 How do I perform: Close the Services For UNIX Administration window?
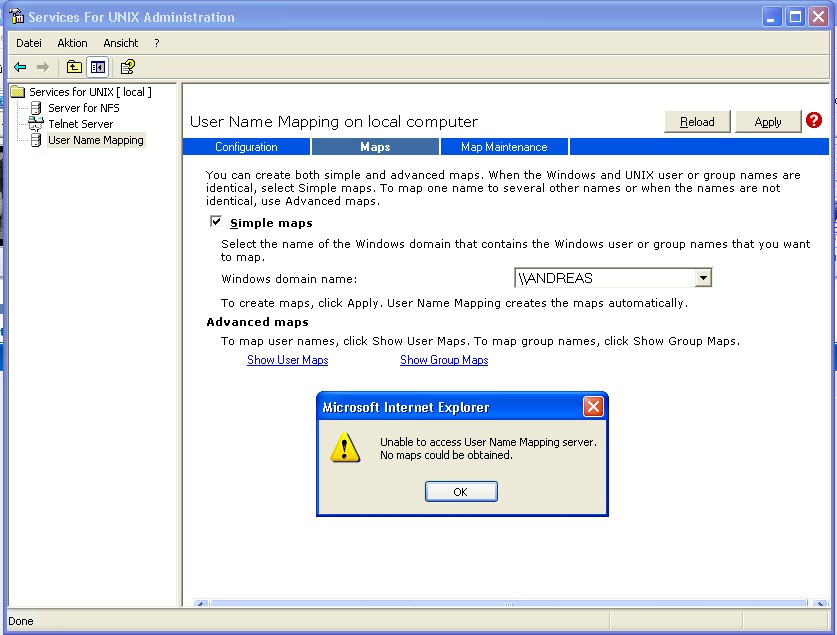(818, 17)
